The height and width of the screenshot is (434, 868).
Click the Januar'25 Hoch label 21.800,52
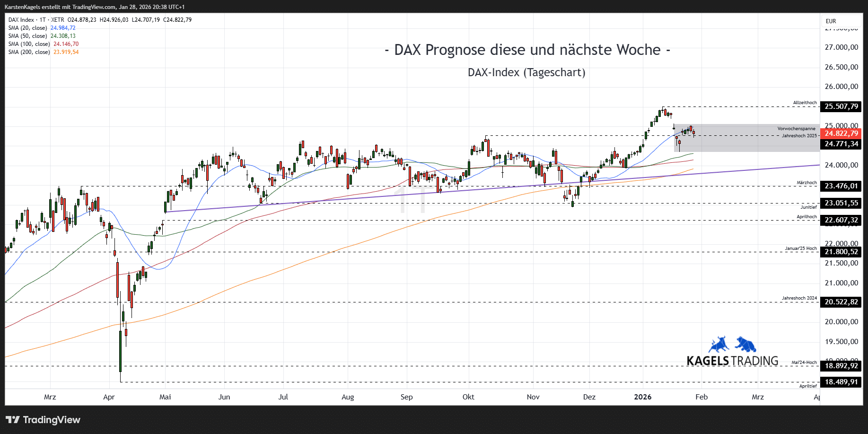(x=842, y=251)
